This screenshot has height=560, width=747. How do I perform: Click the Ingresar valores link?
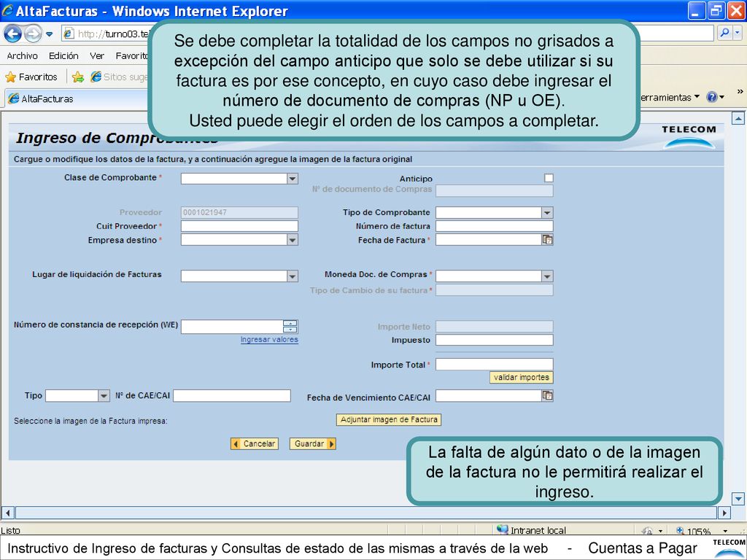(x=269, y=340)
